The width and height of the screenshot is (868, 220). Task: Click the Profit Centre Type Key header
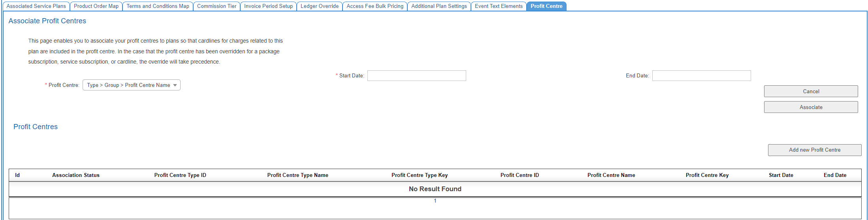click(x=419, y=175)
